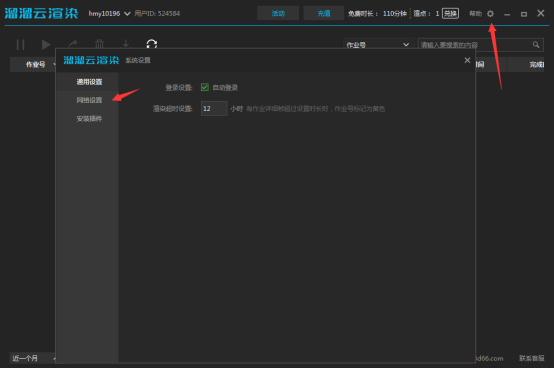Download results via the down-arrow icon
The width and height of the screenshot is (554, 369).
pyautogui.click(x=125, y=43)
